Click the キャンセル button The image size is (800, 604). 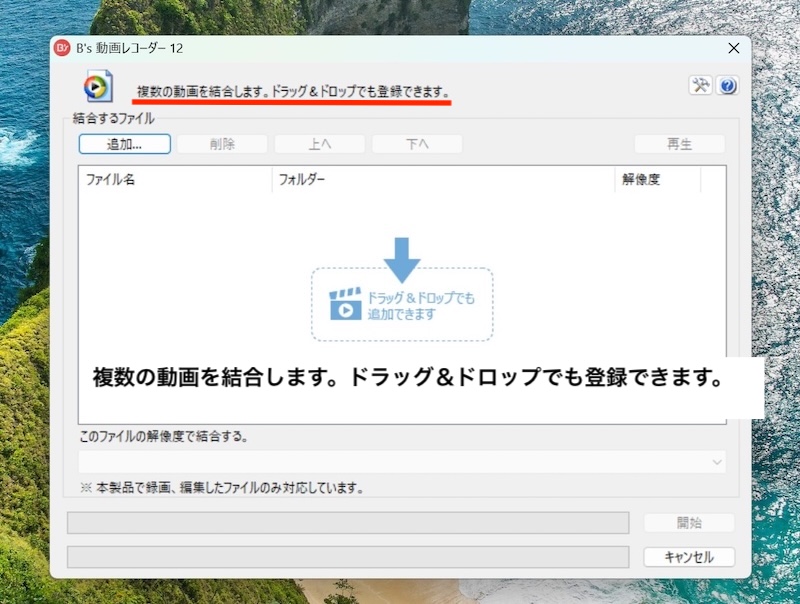[689, 557]
